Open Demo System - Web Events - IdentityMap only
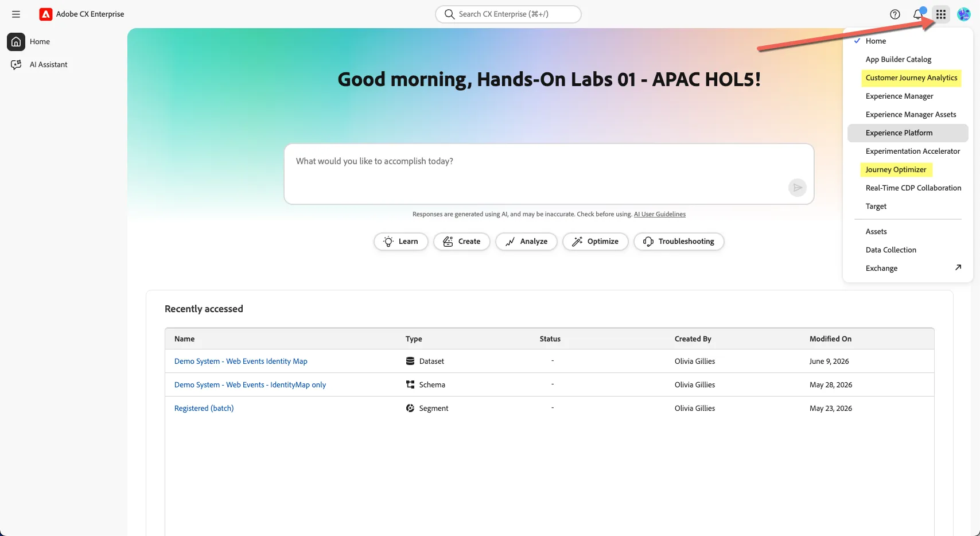The image size is (980, 536). 250,384
